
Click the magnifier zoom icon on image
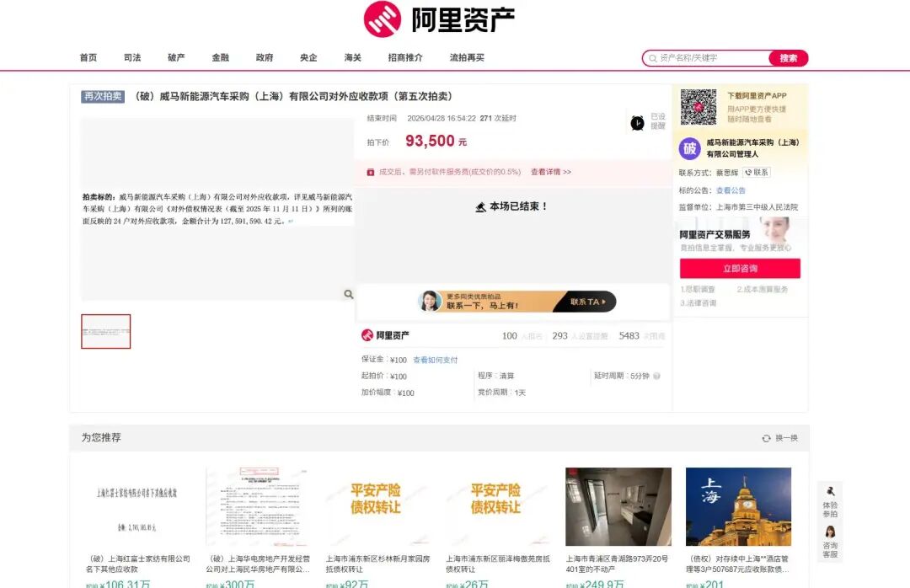pyautogui.click(x=348, y=294)
